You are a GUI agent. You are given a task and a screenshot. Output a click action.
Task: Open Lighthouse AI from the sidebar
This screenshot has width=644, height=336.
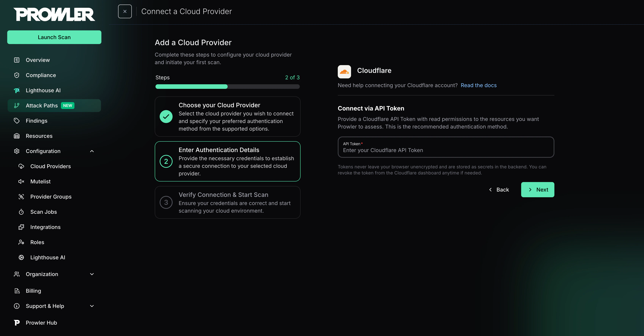pos(43,90)
